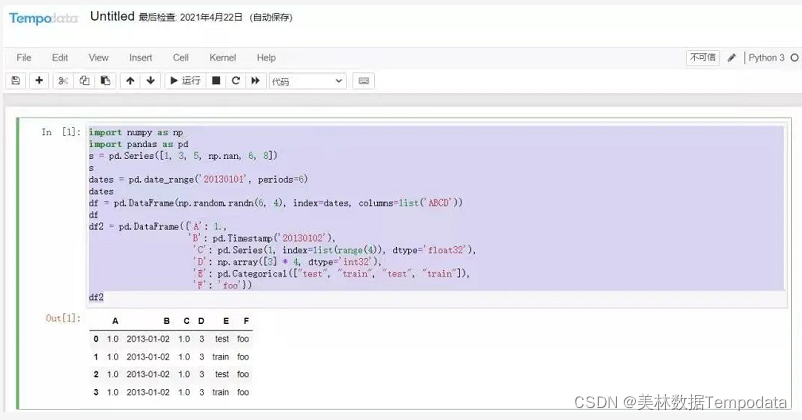Click the 不可信 trust button

click(x=703, y=57)
